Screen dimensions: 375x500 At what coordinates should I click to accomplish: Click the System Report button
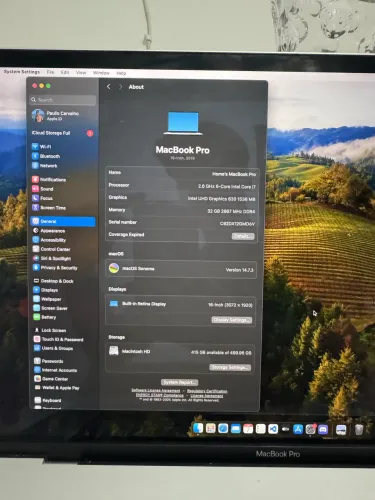click(x=180, y=382)
